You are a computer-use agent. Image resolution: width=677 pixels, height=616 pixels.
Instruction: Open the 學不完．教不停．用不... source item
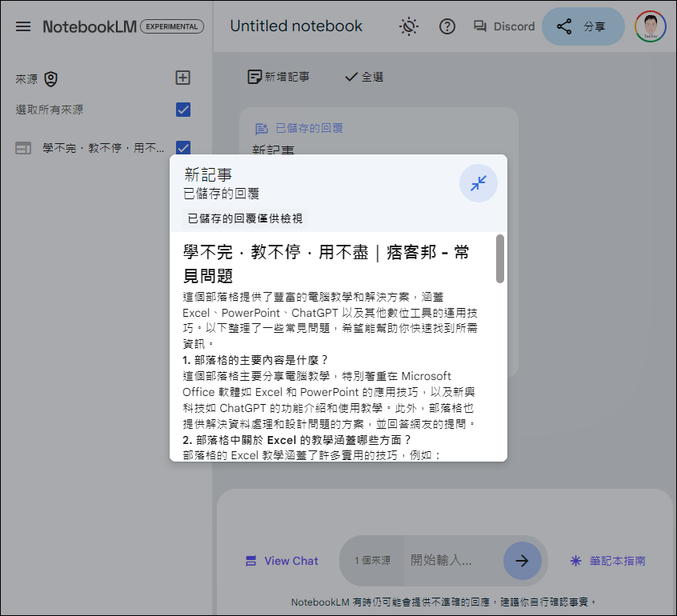103,149
